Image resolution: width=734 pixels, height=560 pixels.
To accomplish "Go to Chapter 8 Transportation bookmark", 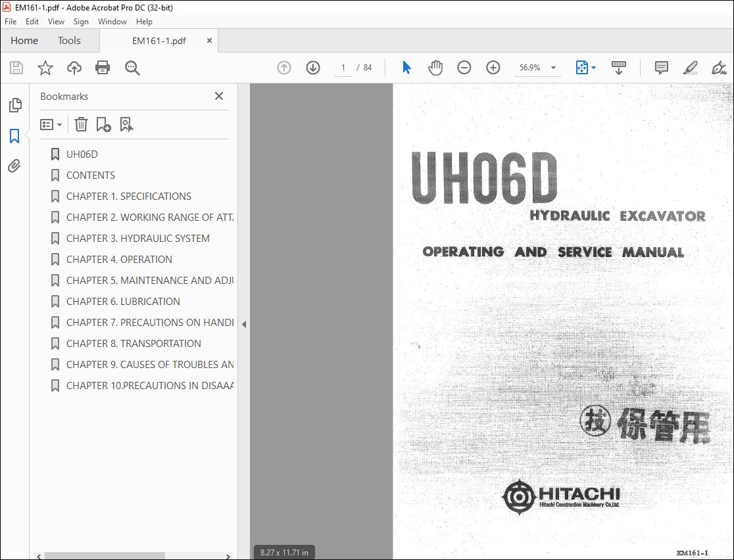I will [x=134, y=343].
